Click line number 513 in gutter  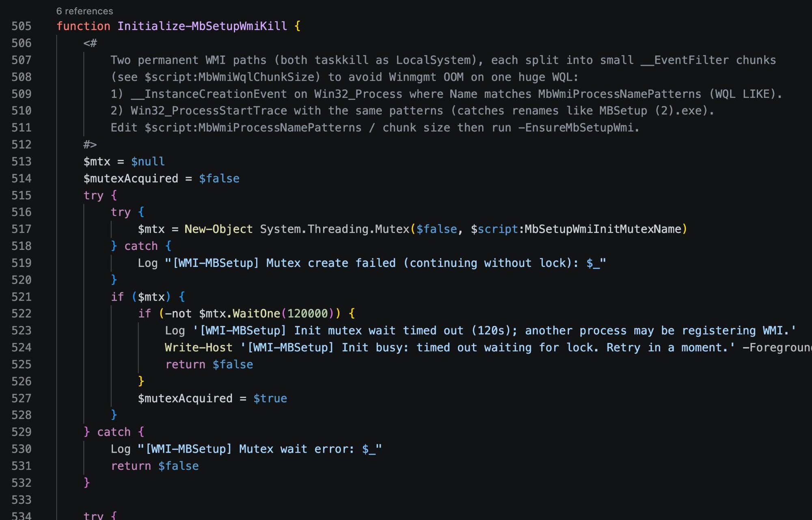tap(21, 161)
